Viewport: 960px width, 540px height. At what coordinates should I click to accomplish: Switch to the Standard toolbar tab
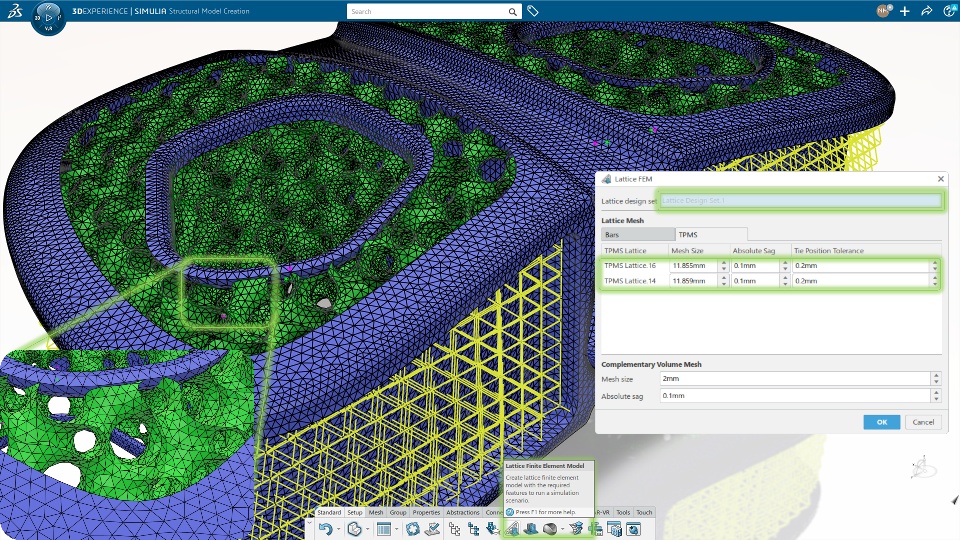point(329,512)
